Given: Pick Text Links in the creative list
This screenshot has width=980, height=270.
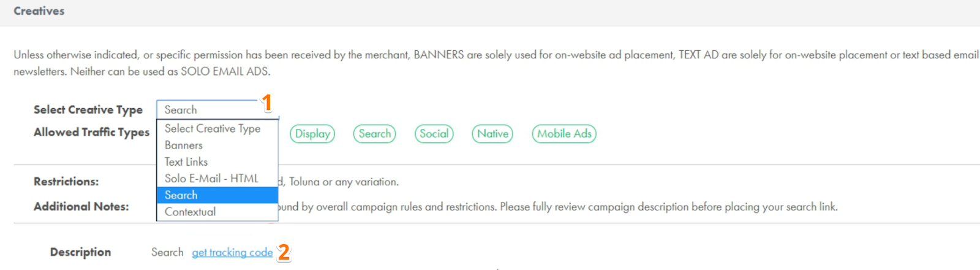Looking at the screenshot, I should [186, 162].
